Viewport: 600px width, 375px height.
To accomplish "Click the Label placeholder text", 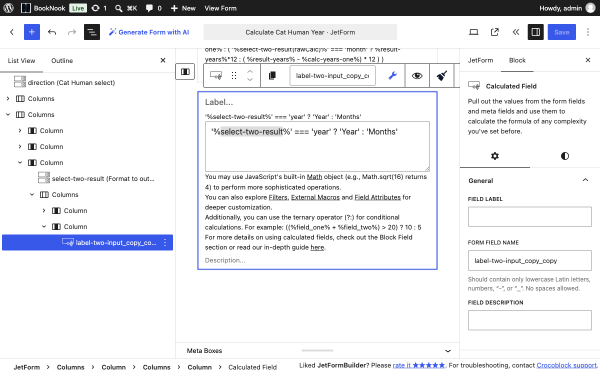I will point(219,102).
